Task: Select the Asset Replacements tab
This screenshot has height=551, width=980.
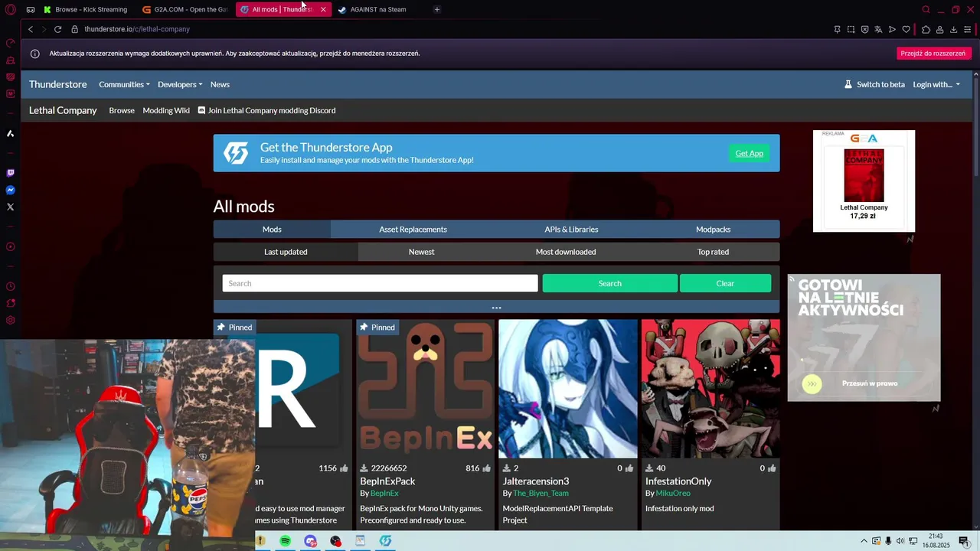Action: click(x=413, y=229)
